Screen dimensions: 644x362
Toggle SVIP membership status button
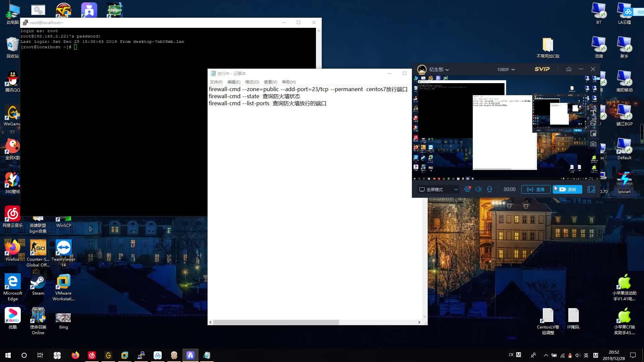coord(542,69)
